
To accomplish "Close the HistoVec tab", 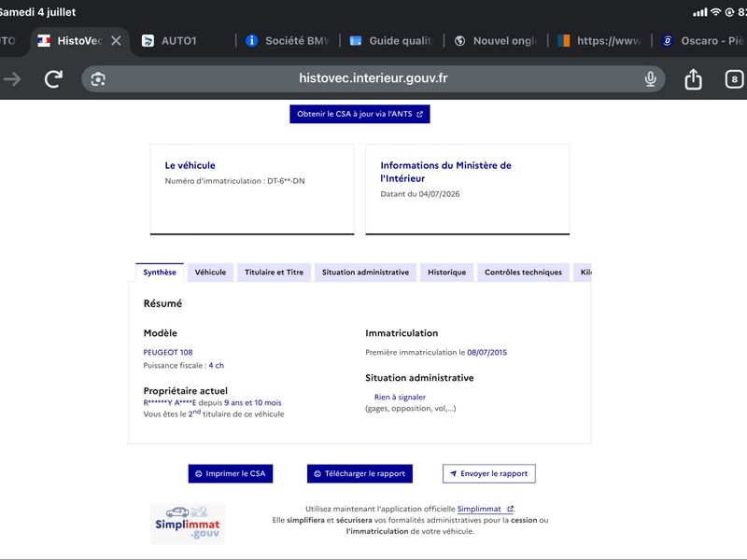I will (116, 41).
